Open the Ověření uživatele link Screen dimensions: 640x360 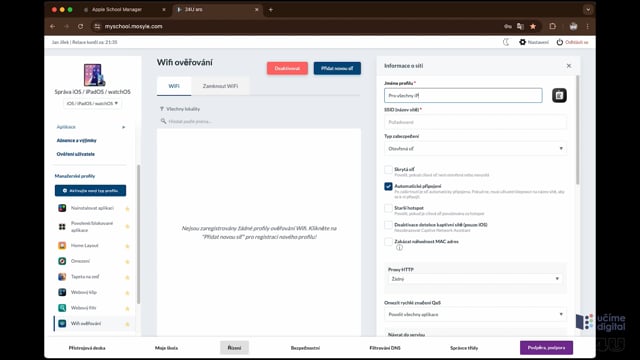(76, 154)
